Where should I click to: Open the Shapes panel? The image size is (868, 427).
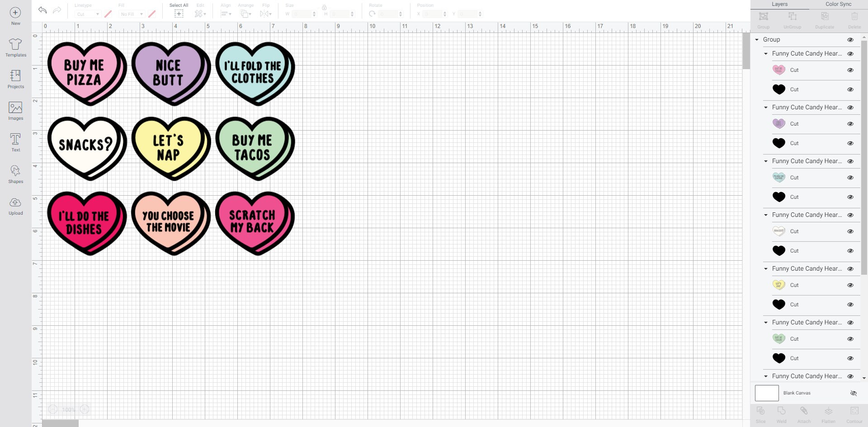coord(15,173)
